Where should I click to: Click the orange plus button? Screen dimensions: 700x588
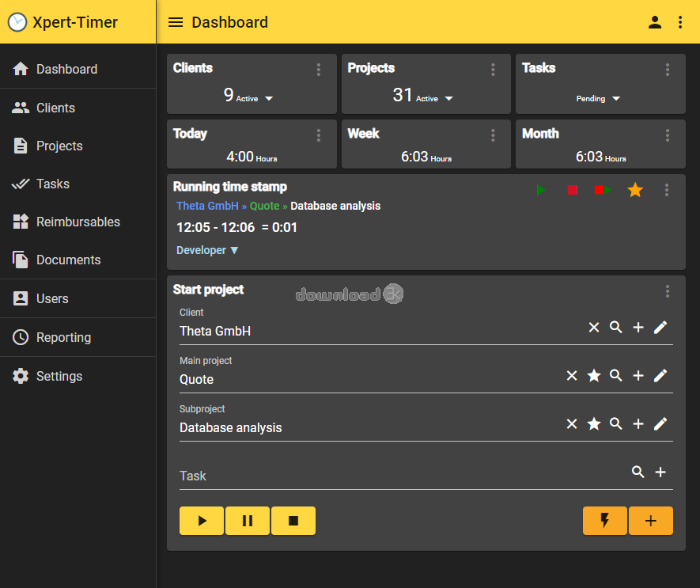coord(651,521)
